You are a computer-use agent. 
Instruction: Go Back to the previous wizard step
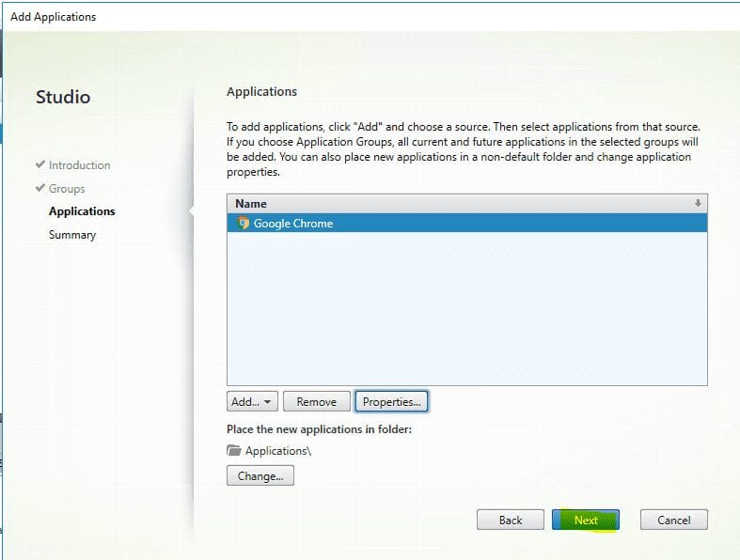click(x=511, y=520)
